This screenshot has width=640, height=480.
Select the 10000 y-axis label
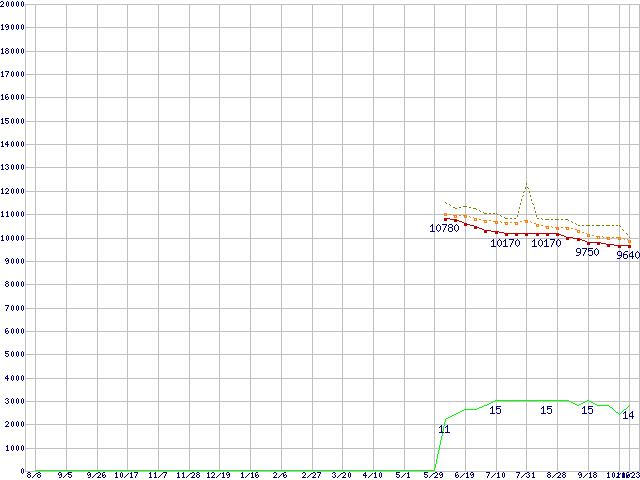pos(13,238)
